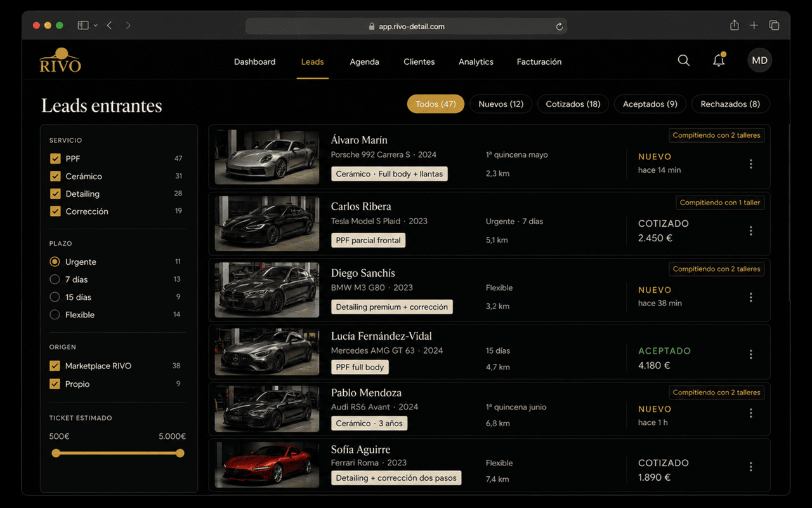
Task: Switch to the Analytics tab
Action: [476, 62]
